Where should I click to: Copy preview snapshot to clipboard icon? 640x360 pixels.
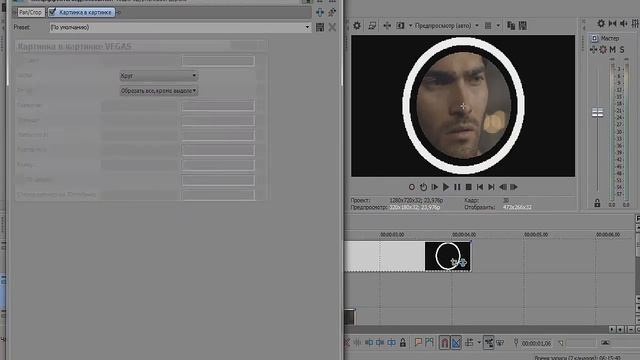(x=511, y=26)
